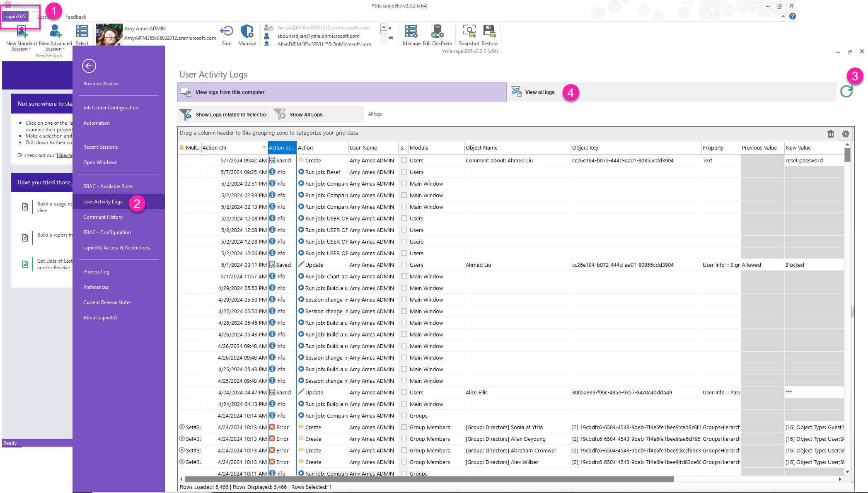This screenshot has width=868, height=493.
Task: Click Show All Logs button
Action: [x=317, y=114]
